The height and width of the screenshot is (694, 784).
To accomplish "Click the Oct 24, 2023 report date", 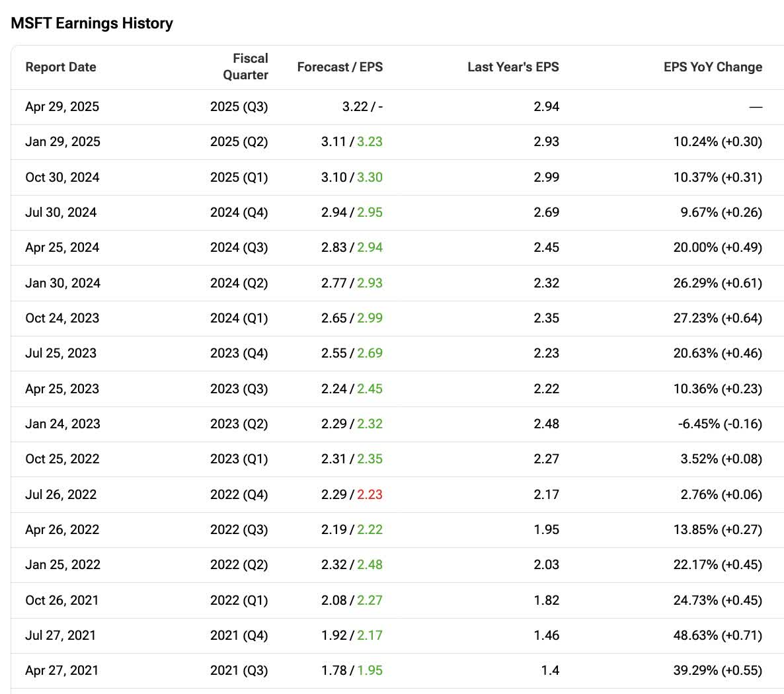I will pyautogui.click(x=62, y=318).
